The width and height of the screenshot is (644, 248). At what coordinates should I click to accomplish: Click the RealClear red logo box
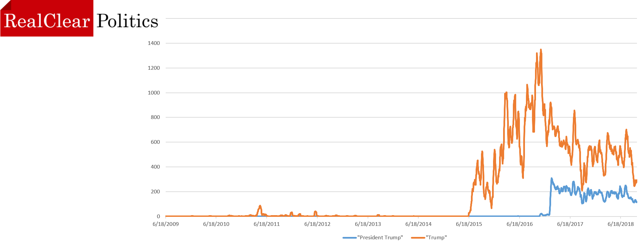pos(47,18)
